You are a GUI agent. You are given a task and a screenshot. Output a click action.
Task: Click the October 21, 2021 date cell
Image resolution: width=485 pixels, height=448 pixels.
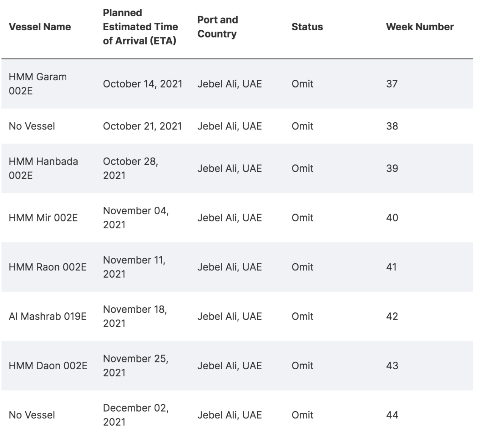[142, 126]
